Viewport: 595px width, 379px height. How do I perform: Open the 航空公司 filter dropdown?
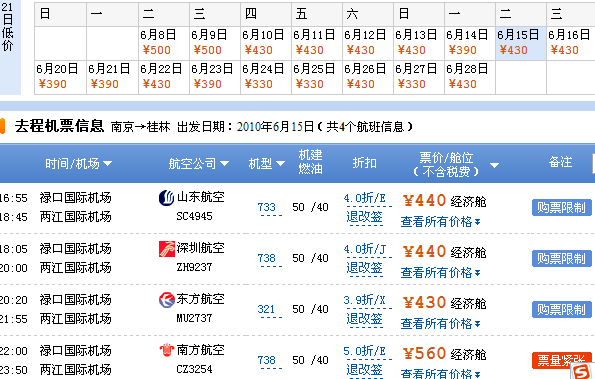[224, 164]
